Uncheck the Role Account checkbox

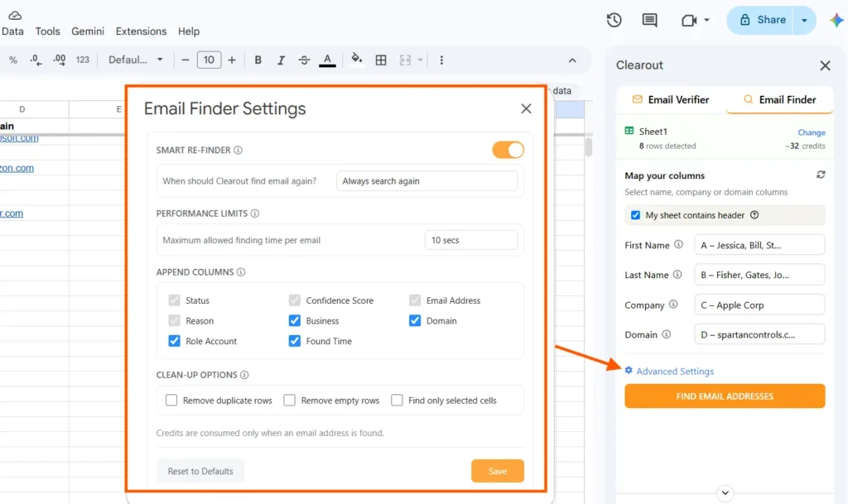[174, 342]
